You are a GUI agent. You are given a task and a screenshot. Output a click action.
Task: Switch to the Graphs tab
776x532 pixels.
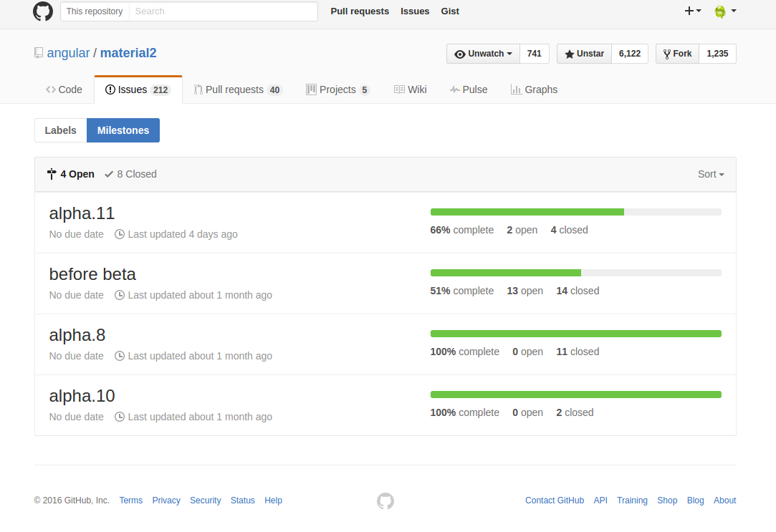[534, 90]
